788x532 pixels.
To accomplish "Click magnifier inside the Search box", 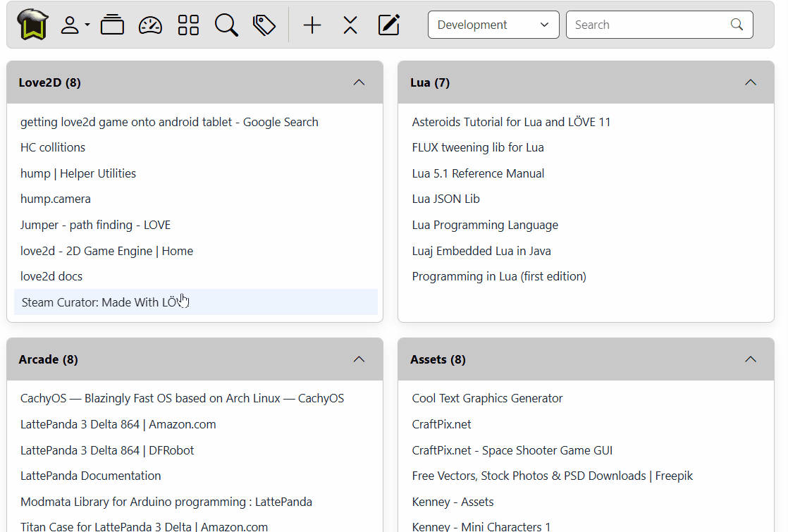I will coord(737,25).
